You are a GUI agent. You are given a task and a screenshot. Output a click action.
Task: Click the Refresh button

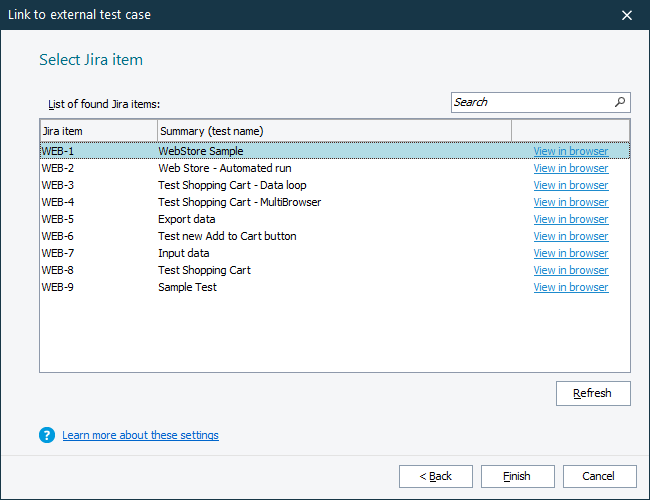tap(592, 393)
